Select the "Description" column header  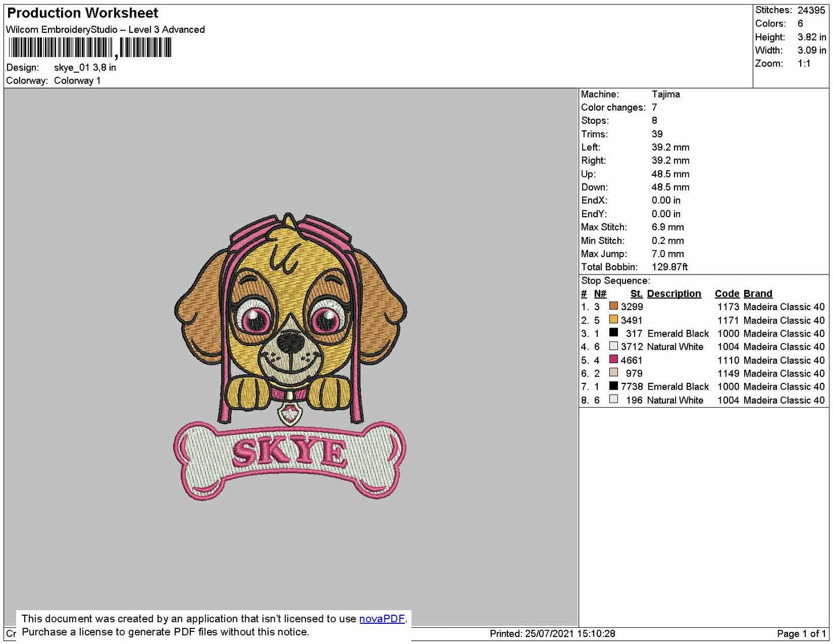pos(674,293)
